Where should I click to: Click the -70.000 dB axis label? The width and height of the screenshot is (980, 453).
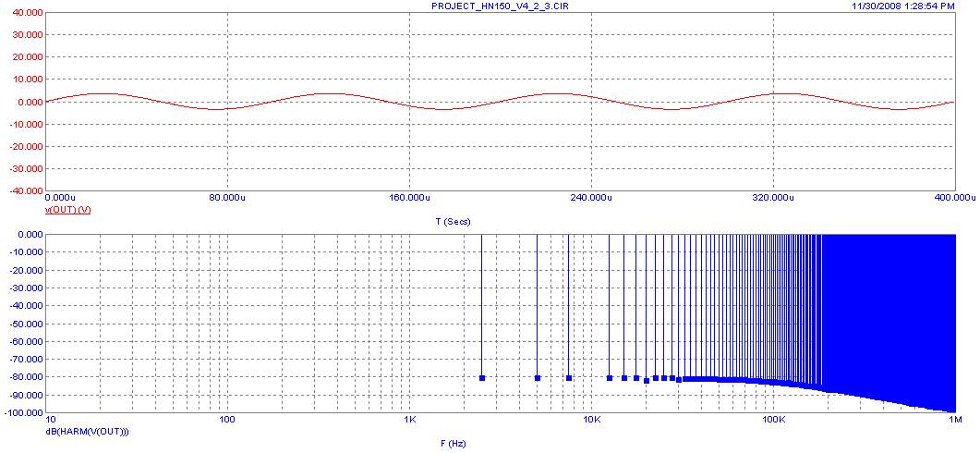pos(26,360)
